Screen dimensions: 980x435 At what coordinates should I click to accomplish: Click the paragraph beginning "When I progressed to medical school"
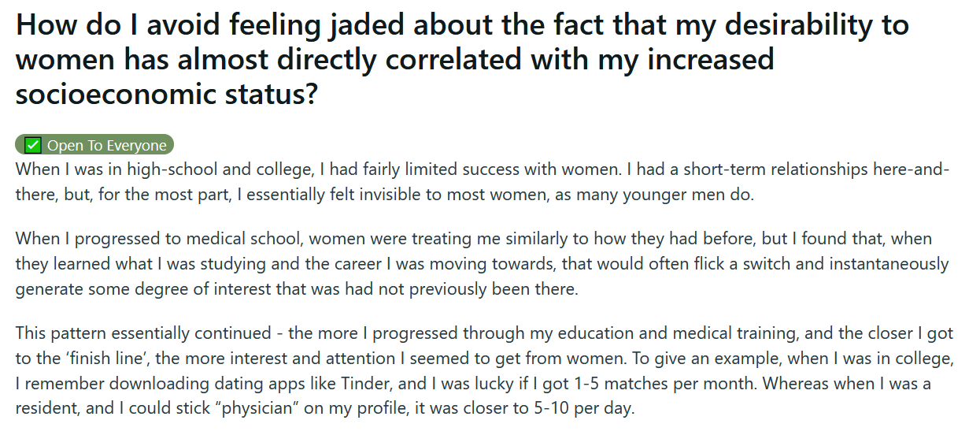(x=483, y=264)
